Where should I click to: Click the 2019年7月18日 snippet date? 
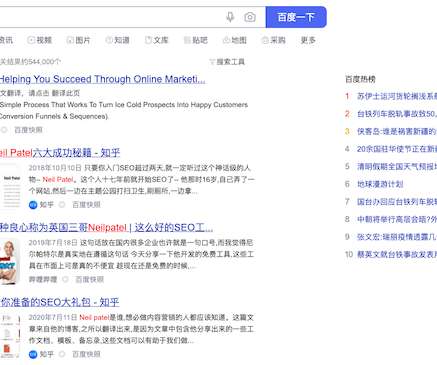click(x=53, y=242)
